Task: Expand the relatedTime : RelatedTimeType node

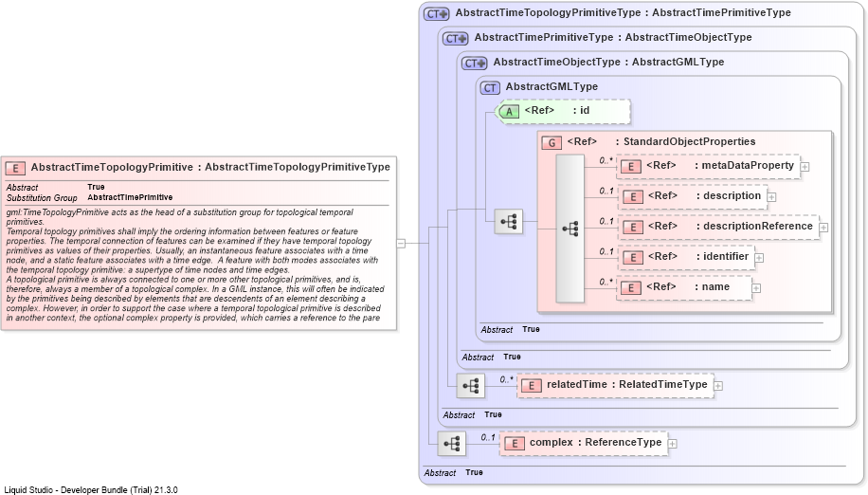Action: [x=718, y=386]
